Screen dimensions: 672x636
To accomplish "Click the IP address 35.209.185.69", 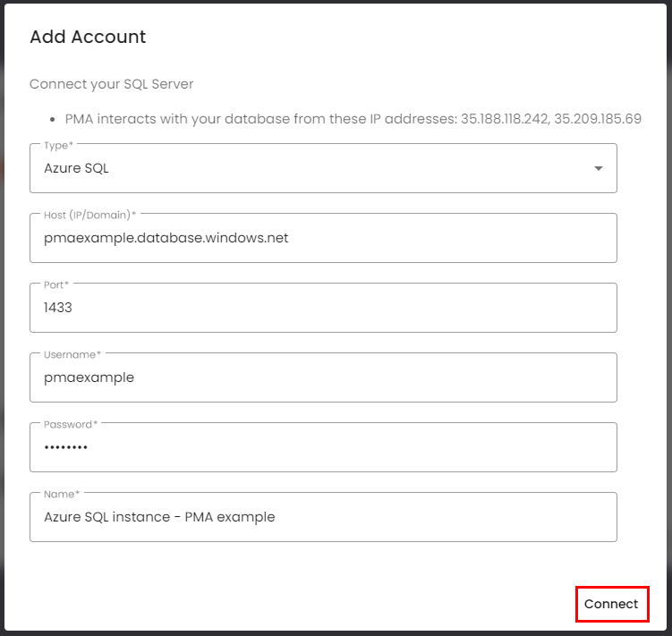I will click(597, 118).
